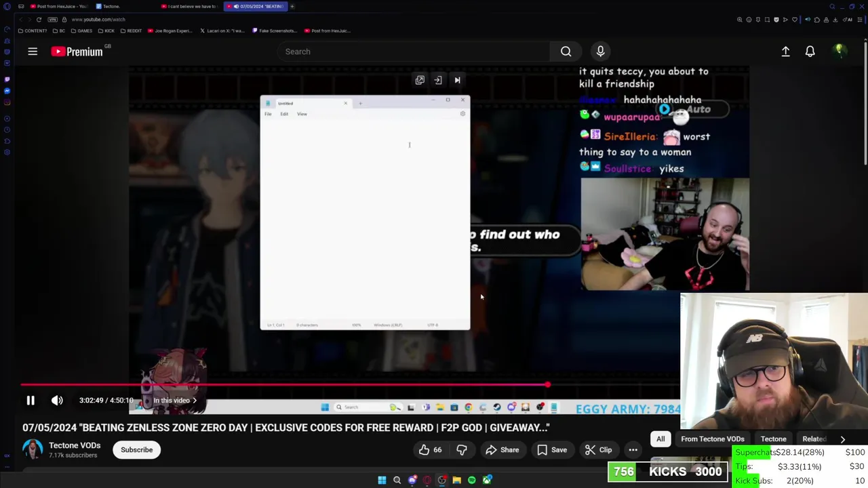Click the YouTube Premium logo
This screenshot has height=488, width=868.
[x=77, y=52]
